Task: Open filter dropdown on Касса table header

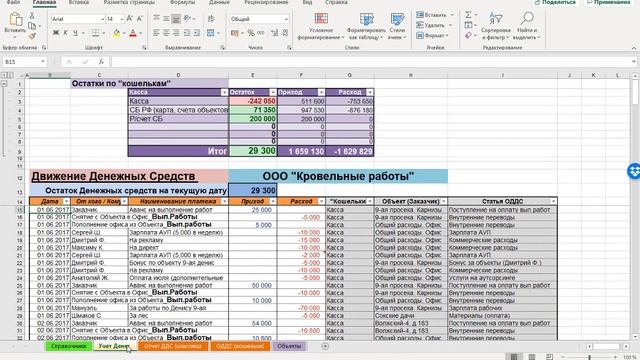Action: (x=224, y=92)
